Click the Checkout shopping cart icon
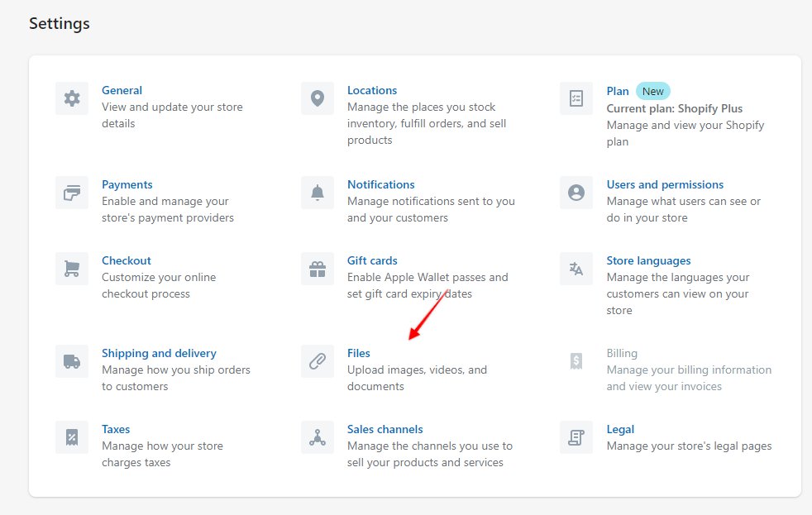Screen dimensions: 812x515 tap(72, 269)
